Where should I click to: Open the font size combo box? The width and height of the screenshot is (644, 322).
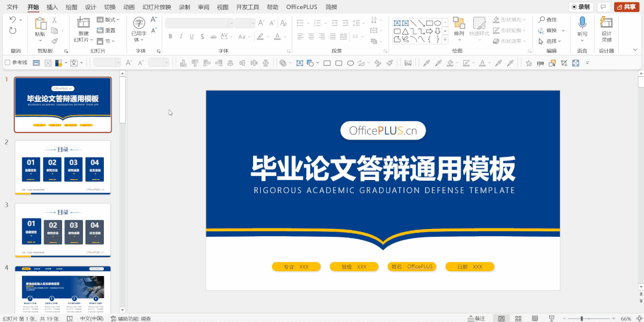click(x=245, y=23)
